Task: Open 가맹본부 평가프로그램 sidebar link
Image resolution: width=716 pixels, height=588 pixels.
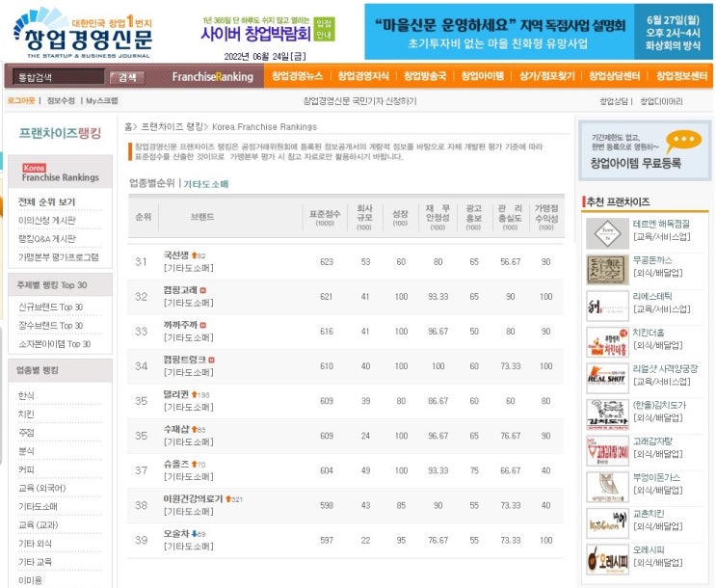Action: pos(58,256)
